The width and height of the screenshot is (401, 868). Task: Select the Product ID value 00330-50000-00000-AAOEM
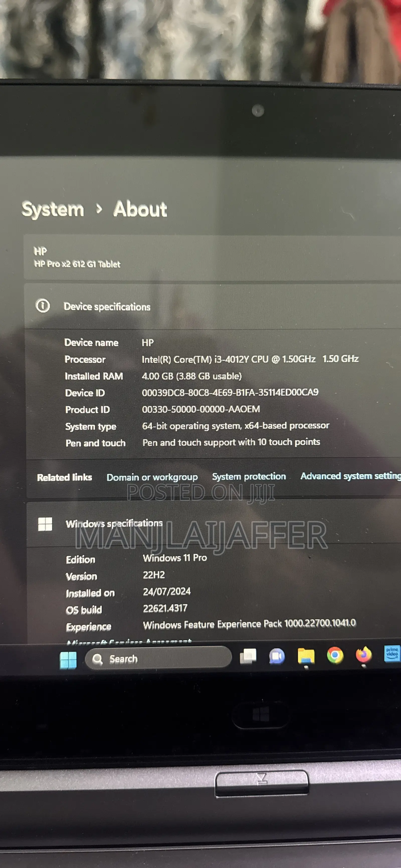[201, 409]
